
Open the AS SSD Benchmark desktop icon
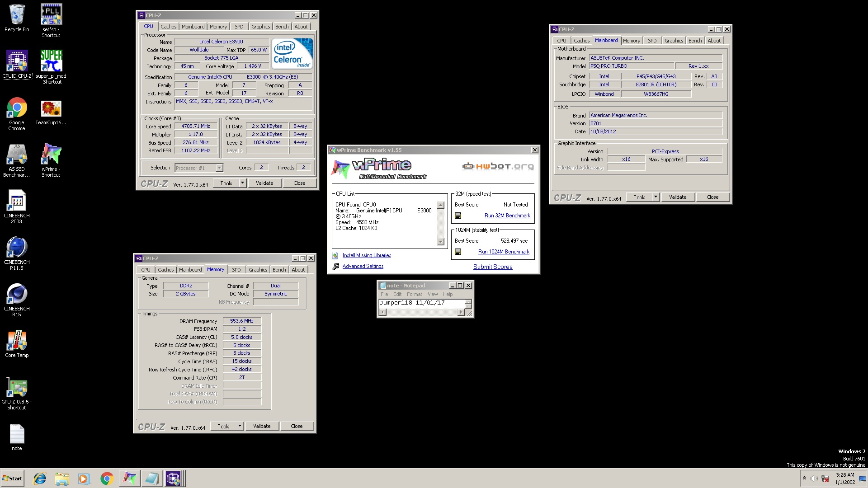click(17, 160)
